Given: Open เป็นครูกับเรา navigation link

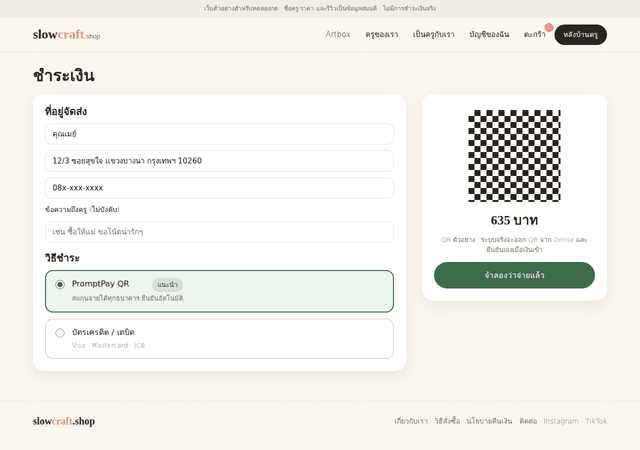Looking at the screenshot, I should click(433, 35).
